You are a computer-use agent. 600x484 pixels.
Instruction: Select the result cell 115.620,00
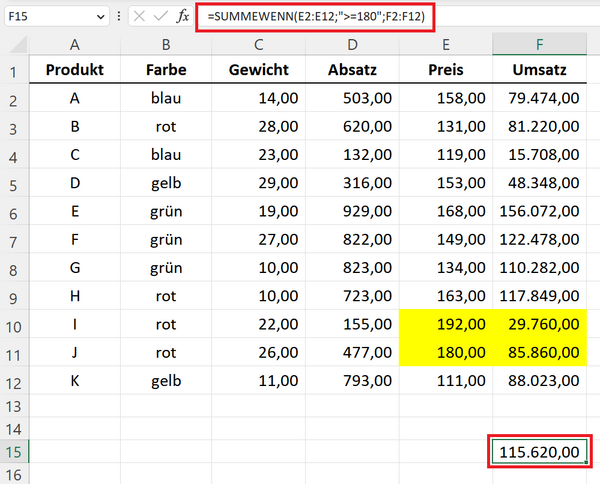540,452
